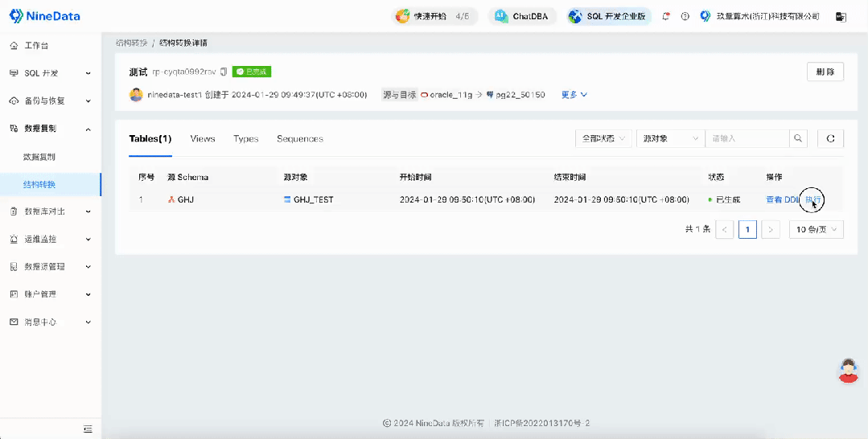Viewport: 868px width, 439px height.
Task: Open the 10 条/页 page size dropdown
Action: point(816,229)
